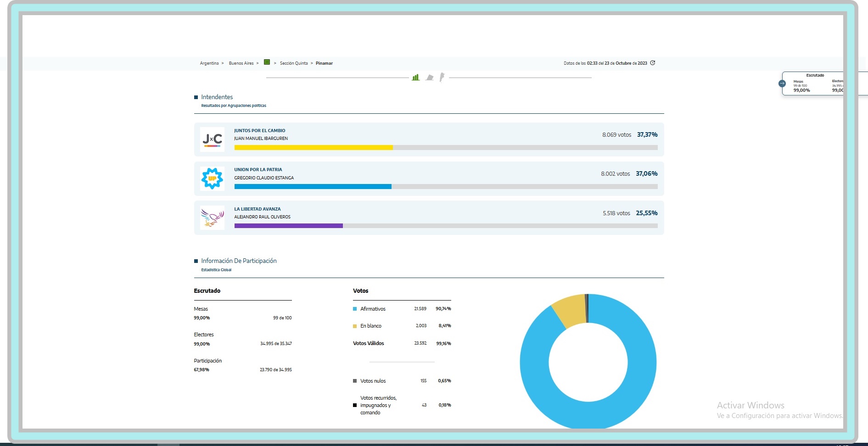The height and width of the screenshot is (446, 868).
Task: Click the Juntos por el Cambio JxC logo
Action: (213, 139)
